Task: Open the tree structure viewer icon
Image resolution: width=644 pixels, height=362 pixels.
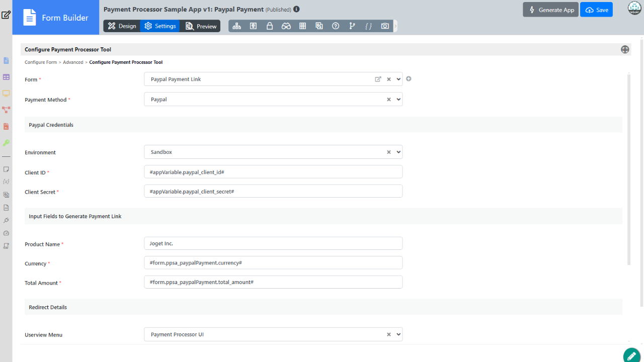Action: click(x=236, y=26)
